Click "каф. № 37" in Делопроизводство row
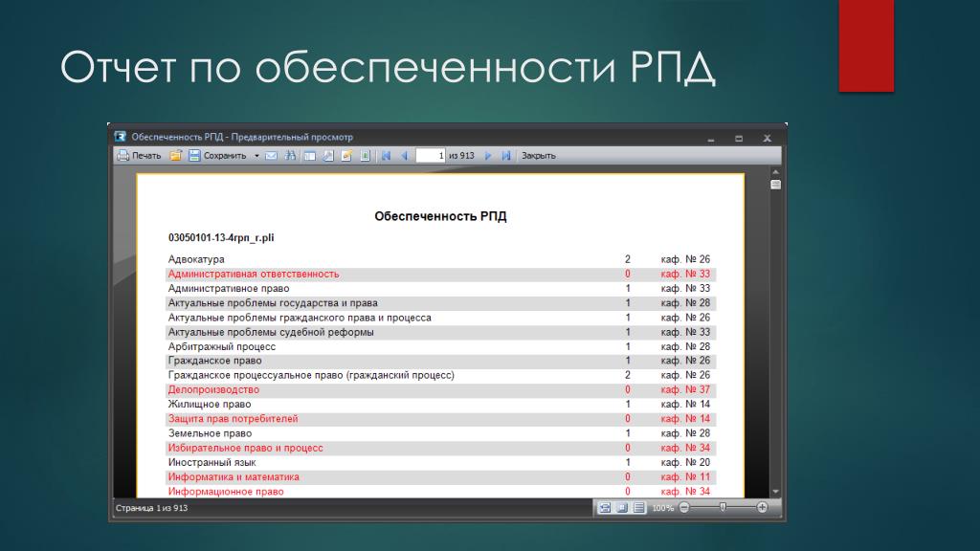 tap(685, 390)
